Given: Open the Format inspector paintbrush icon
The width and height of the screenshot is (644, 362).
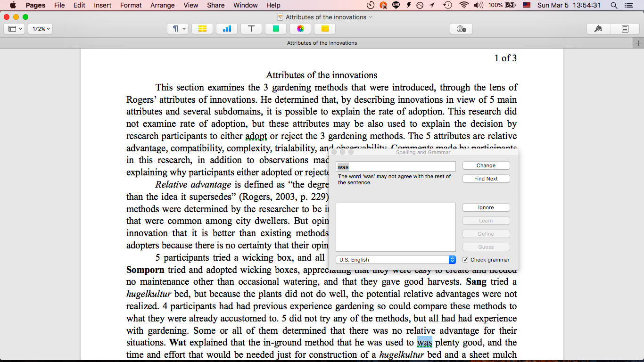Looking at the screenshot, I should 598,29.
